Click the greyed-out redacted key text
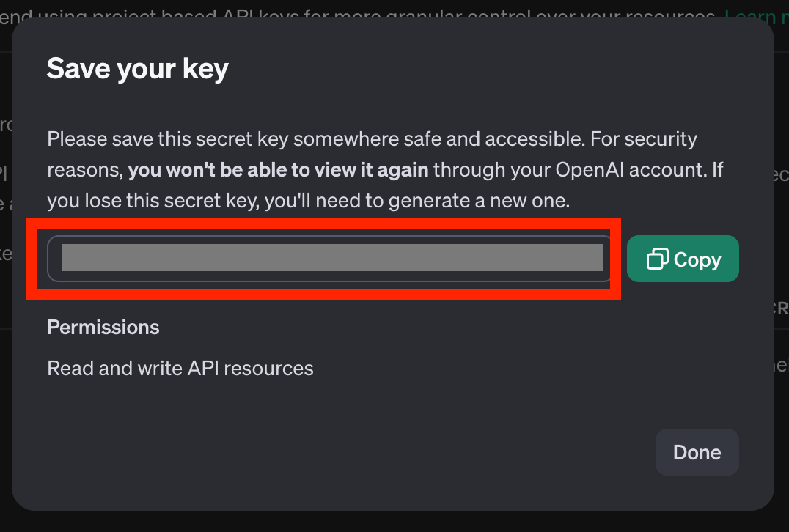Image resolution: width=789 pixels, height=532 pixels. 332,257
